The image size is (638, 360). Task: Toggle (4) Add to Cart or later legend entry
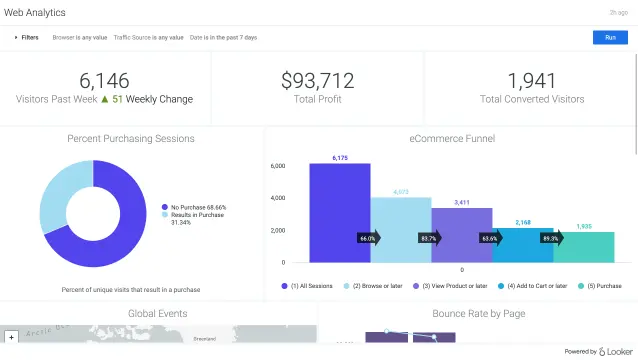[x=533, y=286]
